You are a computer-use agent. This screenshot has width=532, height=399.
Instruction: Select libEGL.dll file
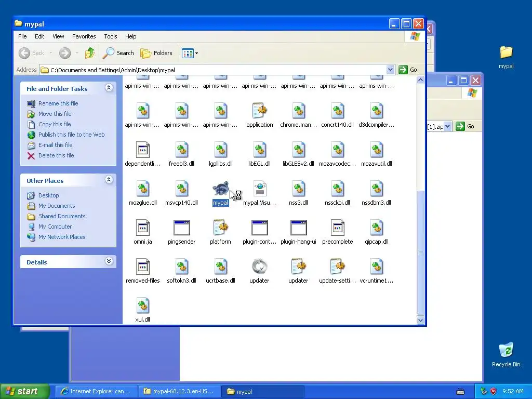pos(260,154)
